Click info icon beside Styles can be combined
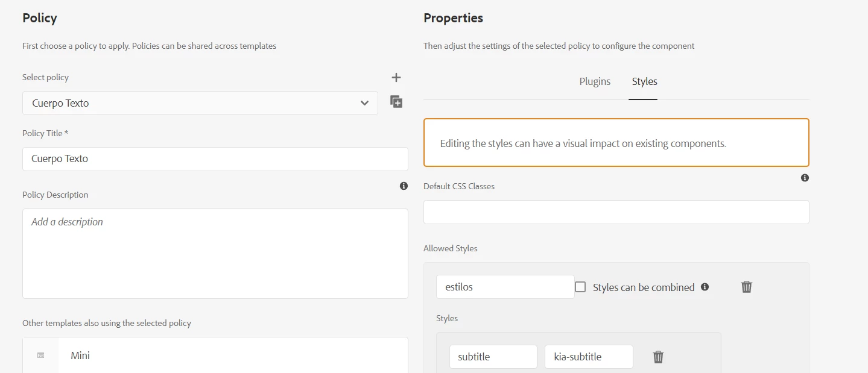 coord(705,287)
